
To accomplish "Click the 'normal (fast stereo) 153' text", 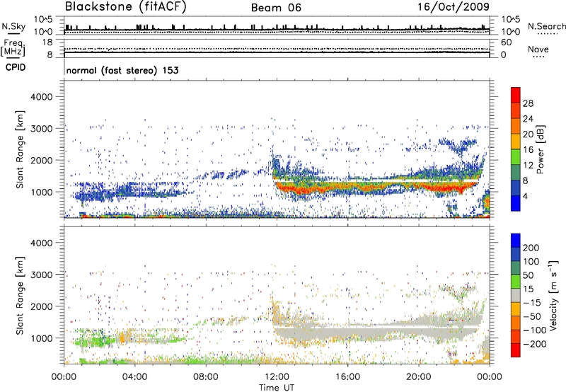I will tap(122, 70).
